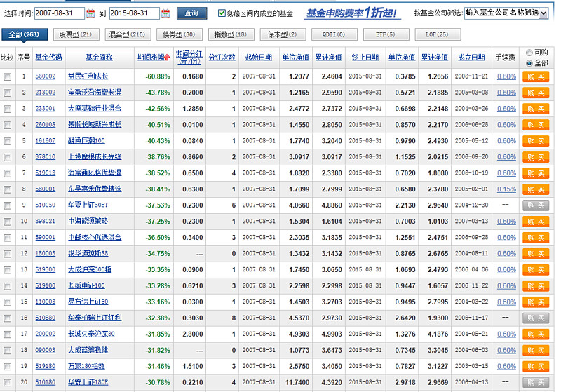Tick the compare checkbox for fund 510050
This screenshot has width=561, height=392.
tap(8, 205)
